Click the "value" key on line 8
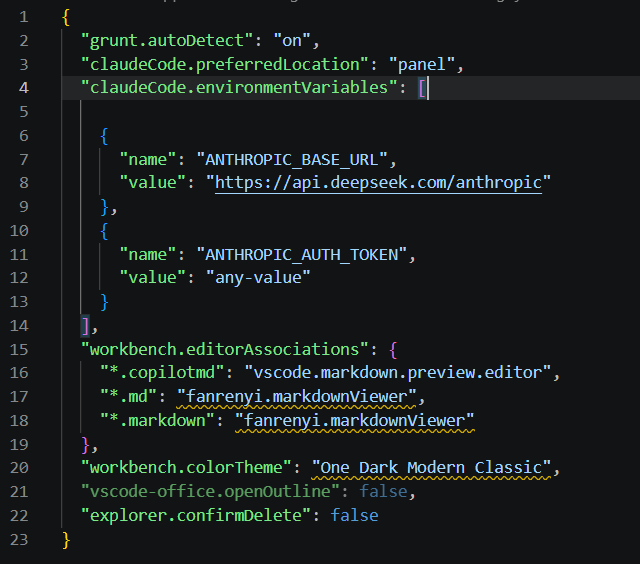This screenshot has width=640, height=564. (x=153, y=183)
